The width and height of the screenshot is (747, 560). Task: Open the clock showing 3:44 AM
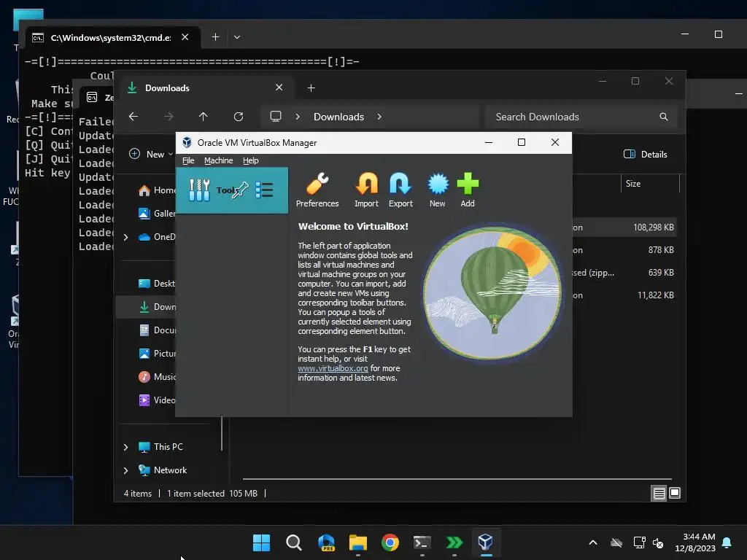click(695, 542)
